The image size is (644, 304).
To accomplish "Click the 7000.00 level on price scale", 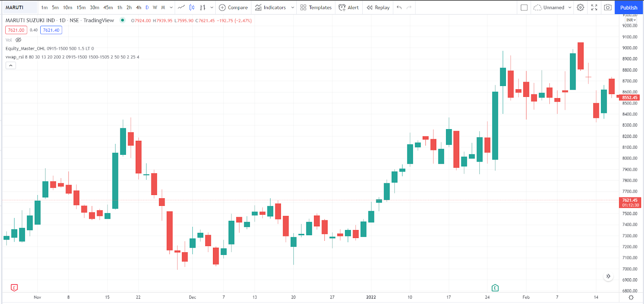I will [630, 269].
